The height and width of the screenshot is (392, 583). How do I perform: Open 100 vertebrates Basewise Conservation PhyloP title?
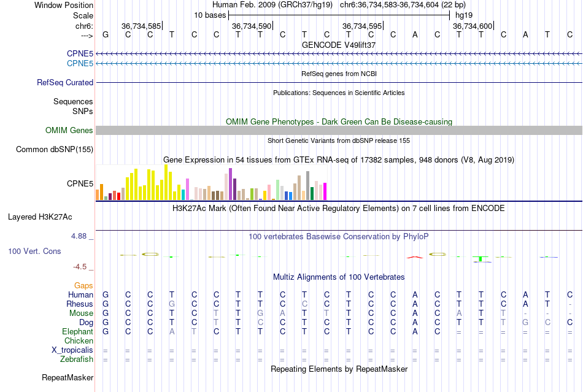[339, 237]
